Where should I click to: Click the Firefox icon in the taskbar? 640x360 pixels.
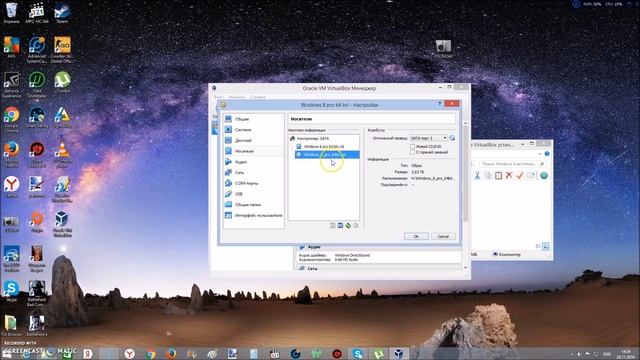click(171, 353)
